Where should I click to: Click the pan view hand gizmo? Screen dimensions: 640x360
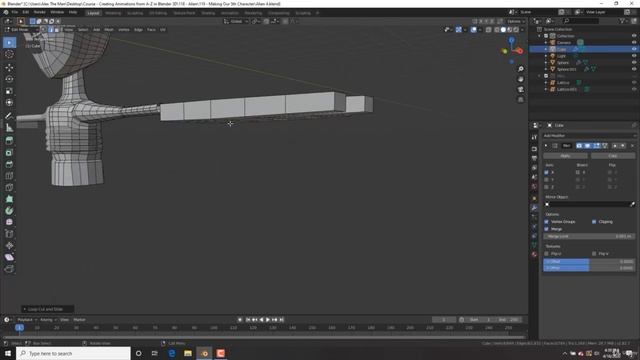[x=520, y=79]
